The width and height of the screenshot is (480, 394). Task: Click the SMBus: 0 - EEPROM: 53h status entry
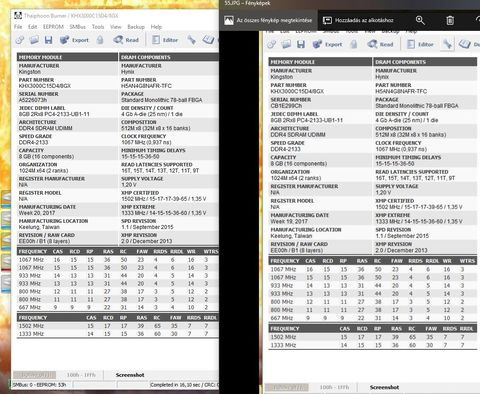coord(39,385)
